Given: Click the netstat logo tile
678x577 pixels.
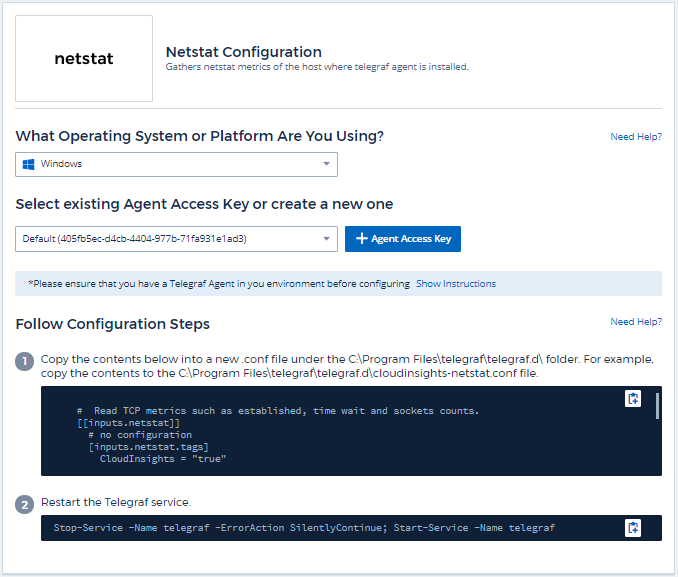Looking at the screenshot, I should point(84,58).
